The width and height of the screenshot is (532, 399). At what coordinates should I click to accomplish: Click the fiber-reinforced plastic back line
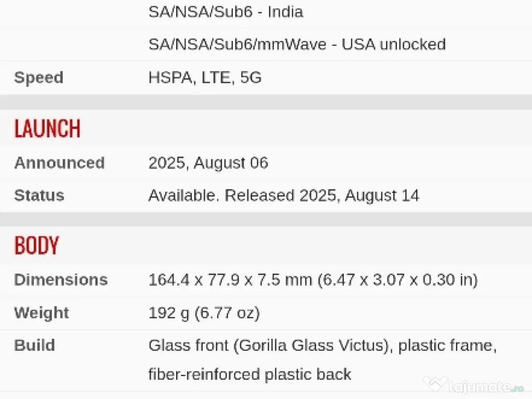[x=249, y=374]
